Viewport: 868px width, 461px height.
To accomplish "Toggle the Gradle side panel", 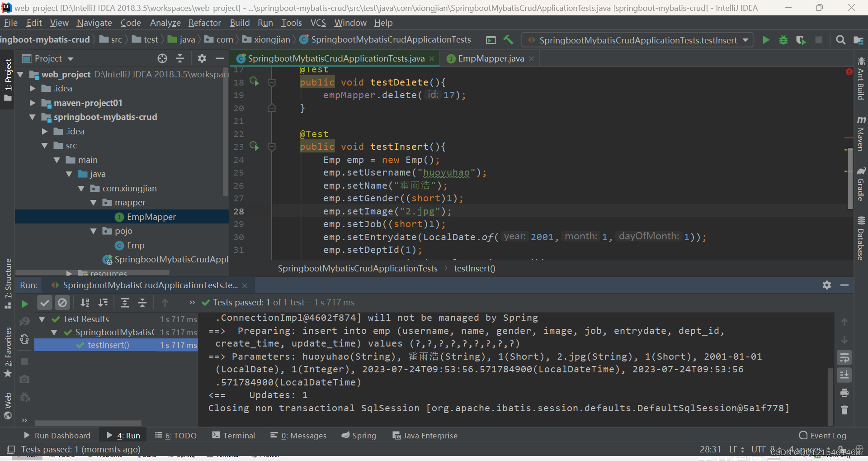I will pos(861,184).
